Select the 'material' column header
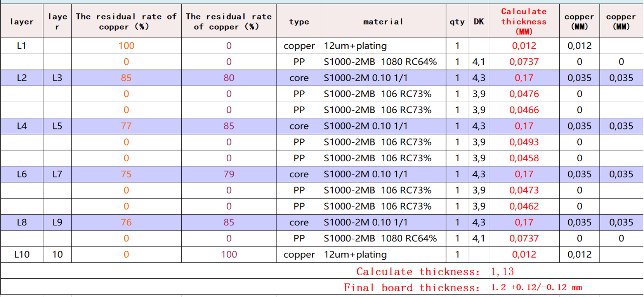The image size is (644, 297). (383, 21)
